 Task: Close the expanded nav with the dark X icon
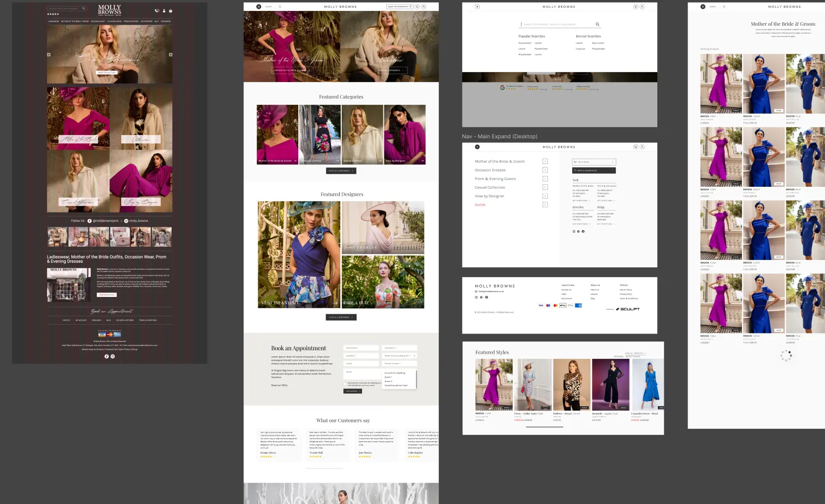(477, 147)
